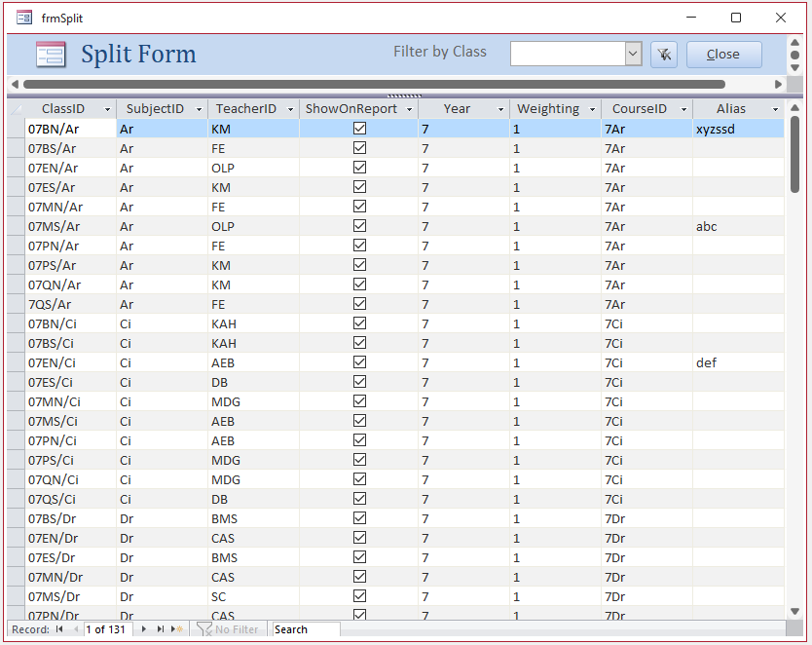812x645 pixels.
Task: Open SubjectID column filter dropdown arrow
Action: (199, 109)
